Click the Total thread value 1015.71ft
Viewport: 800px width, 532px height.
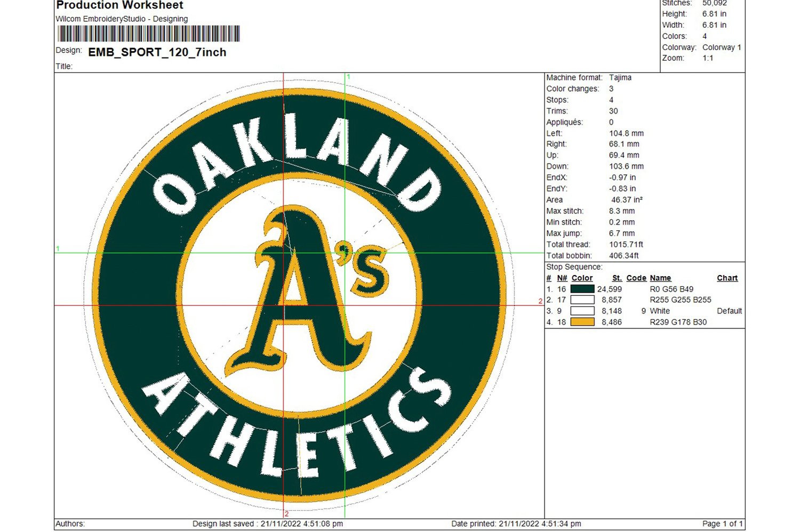click(626, 245)
